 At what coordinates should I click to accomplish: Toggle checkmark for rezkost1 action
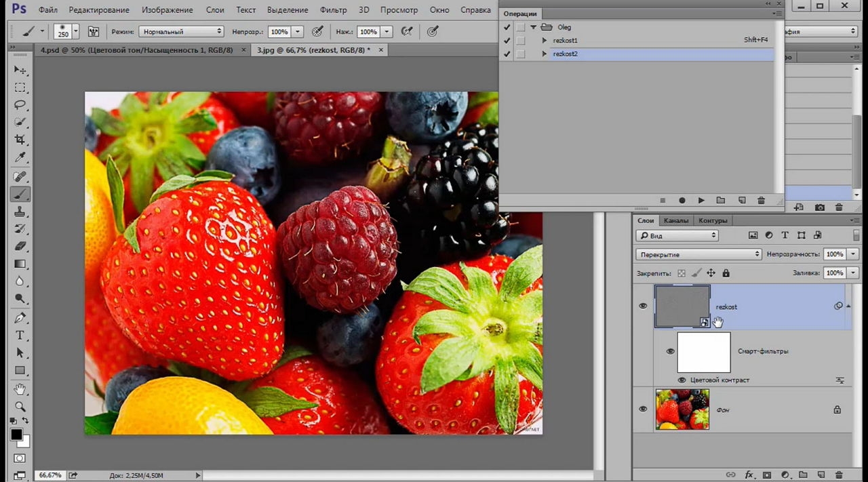507,41
